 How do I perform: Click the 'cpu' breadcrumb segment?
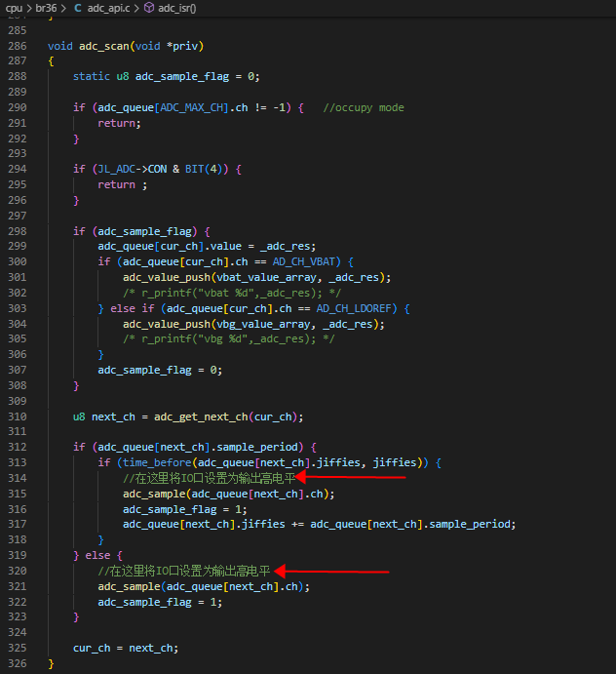click(x=14, y=8)
